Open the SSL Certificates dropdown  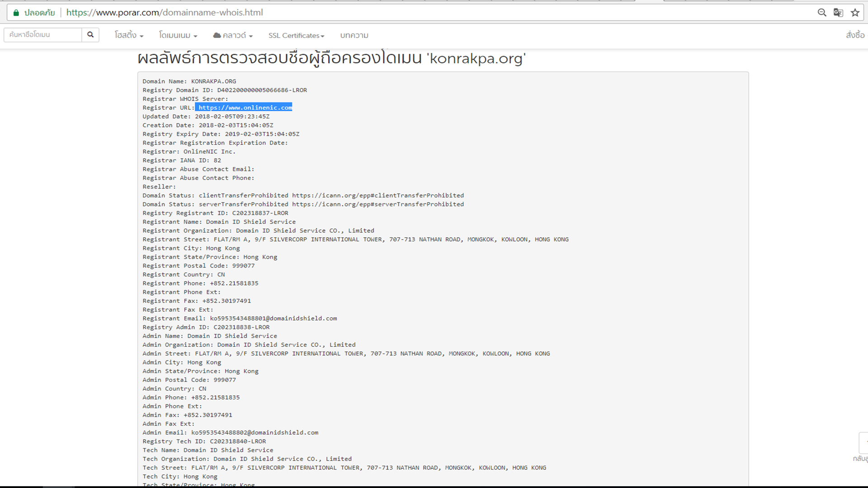pos(296,35)
